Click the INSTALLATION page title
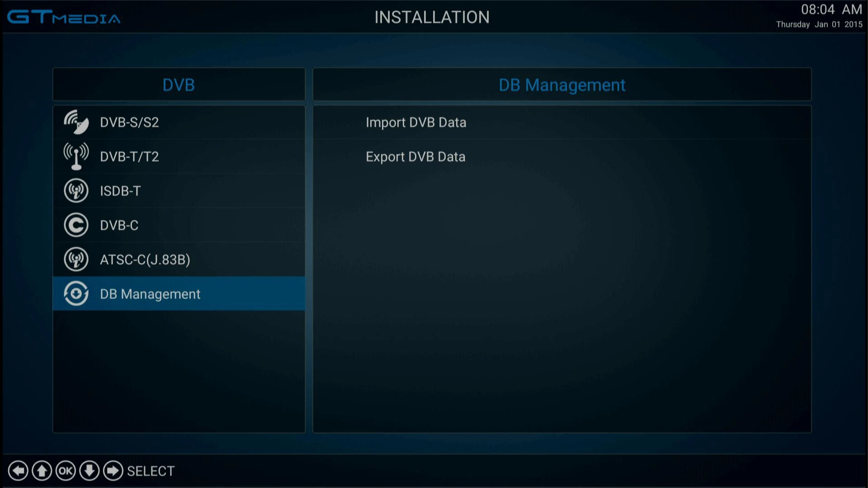The height and width of the screenshot is (488, 868). pyautogui.click(x=432, y=17)
